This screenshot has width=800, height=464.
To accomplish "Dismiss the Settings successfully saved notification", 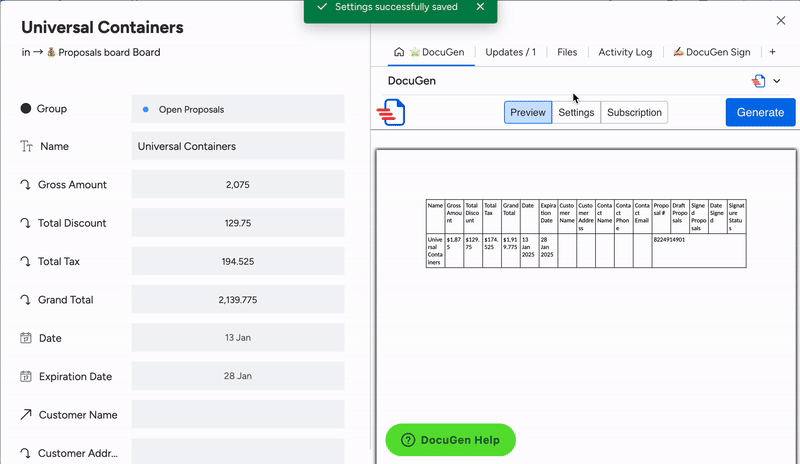I will click(x=480, y=7).
